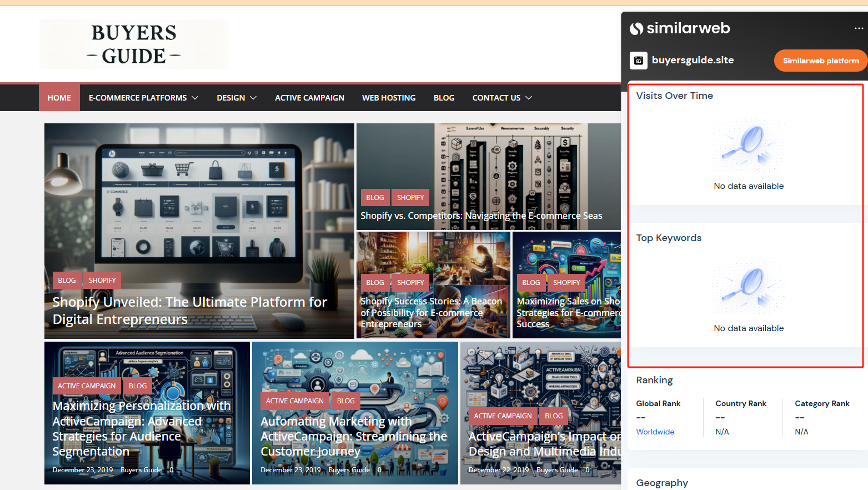Click the Buyers Guide site logo
The image size is (868, 490).
click(x=133, y=44)
